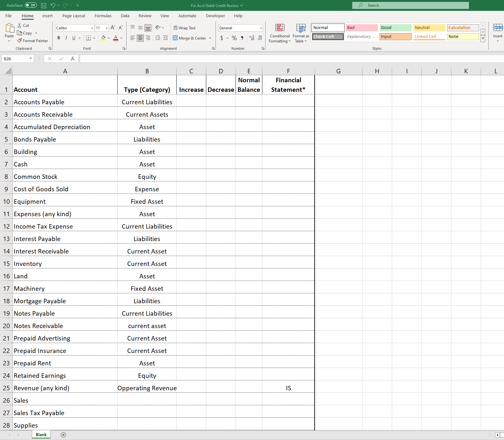This screenshot has height=440, width=504.
Task: Click the Increase Indent icon
Action: [165, 38]
